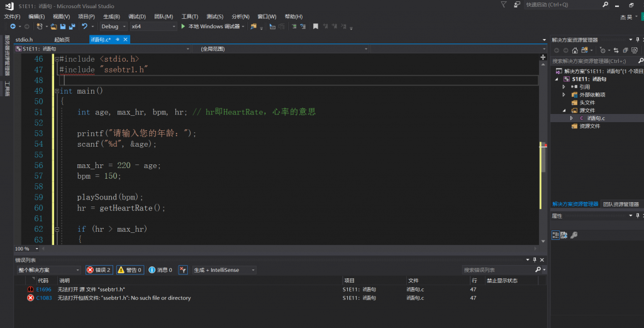Click the Alphabetical sort icon in Properties
This screenshot has height=328, width=644.
pyautogui.click(x=564, y=235)
